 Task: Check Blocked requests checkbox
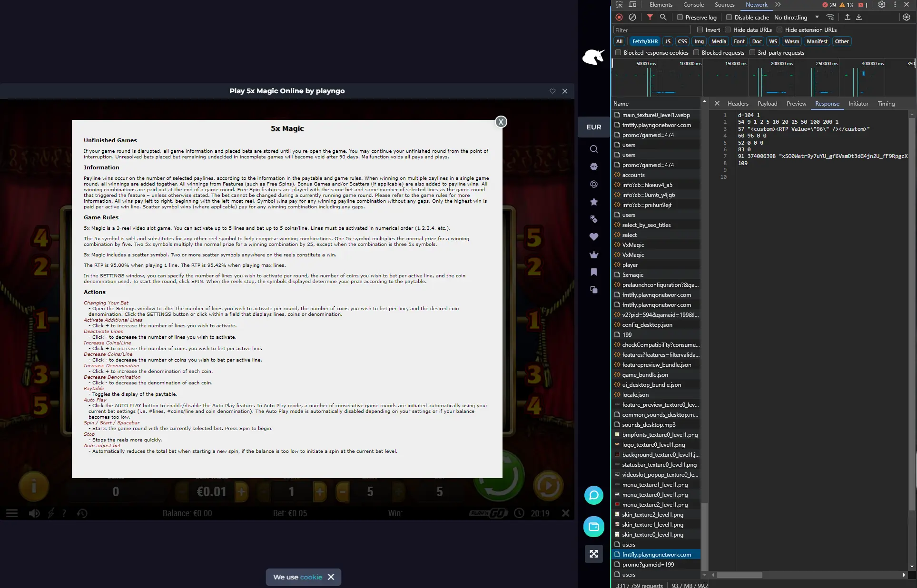coord(696,52)
